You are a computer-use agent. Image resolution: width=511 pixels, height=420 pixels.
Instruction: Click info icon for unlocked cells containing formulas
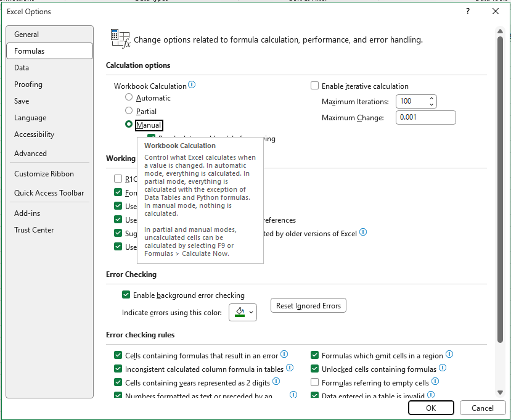click(x=443, y=368)
